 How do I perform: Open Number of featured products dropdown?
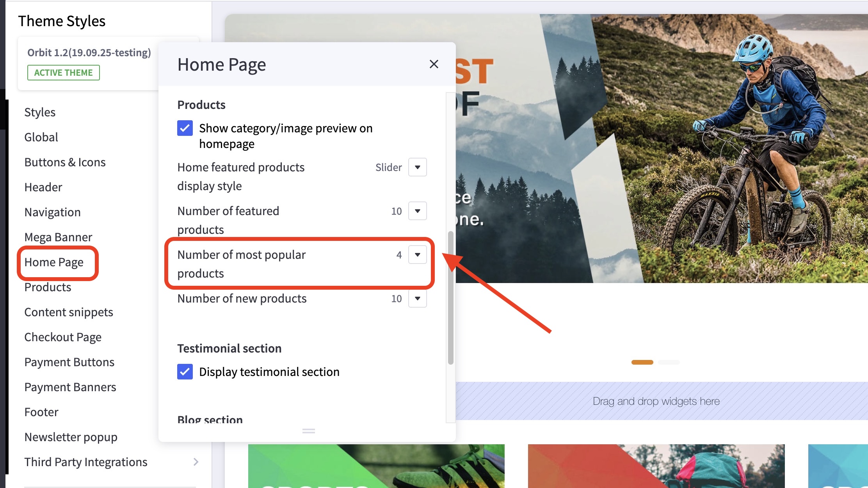click(x=417, y=211)
